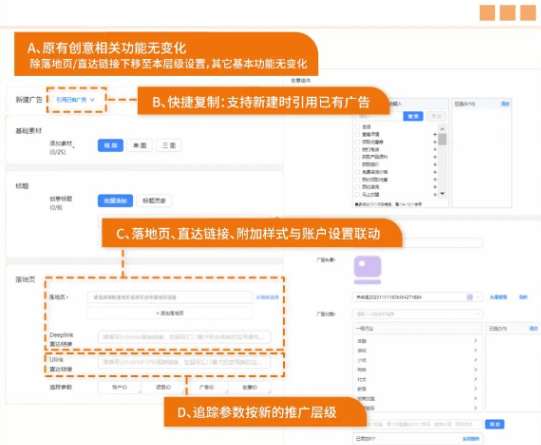Select the 广告ID tracking parameter

(x=207, y=387)
